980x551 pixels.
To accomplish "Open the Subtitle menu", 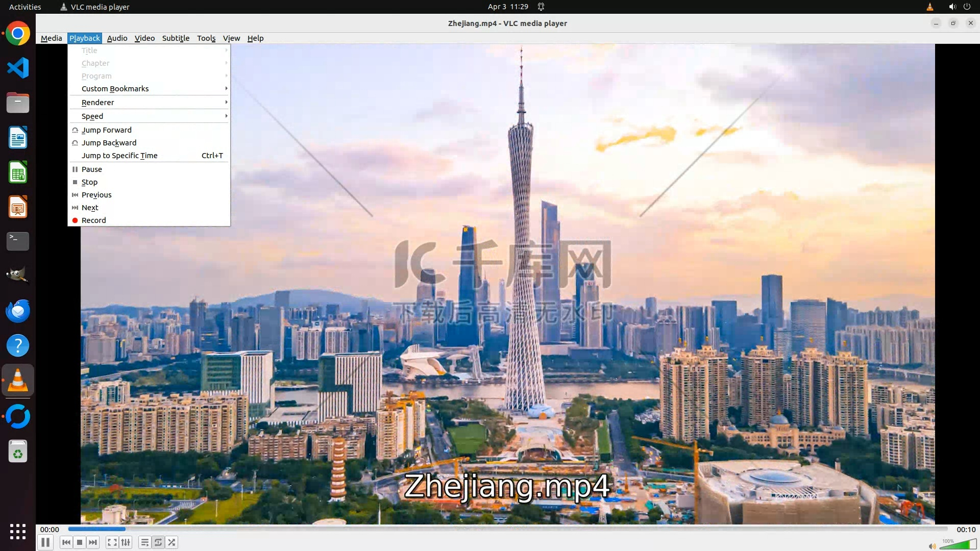I will pos(176,38).
